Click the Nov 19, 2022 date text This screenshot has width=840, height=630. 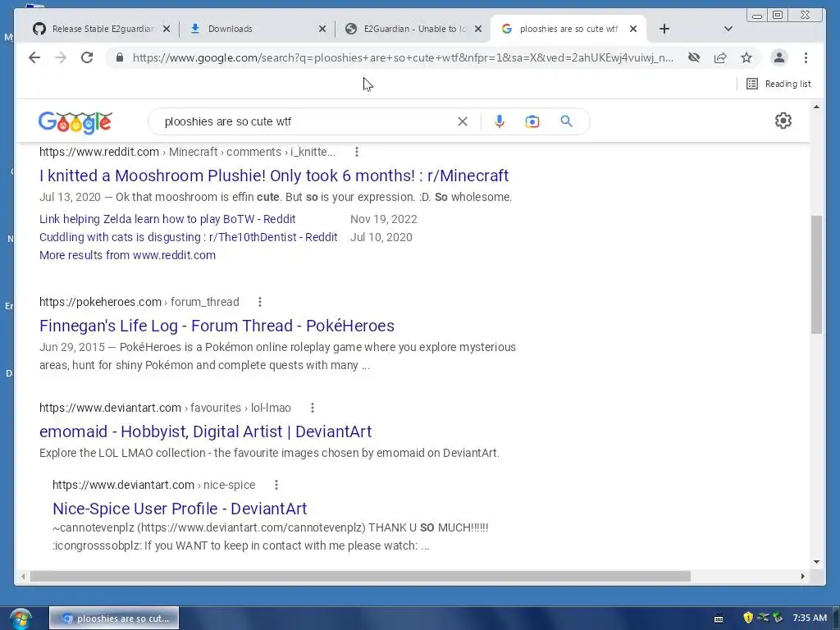pyautogui.click(x=384, y=219)
